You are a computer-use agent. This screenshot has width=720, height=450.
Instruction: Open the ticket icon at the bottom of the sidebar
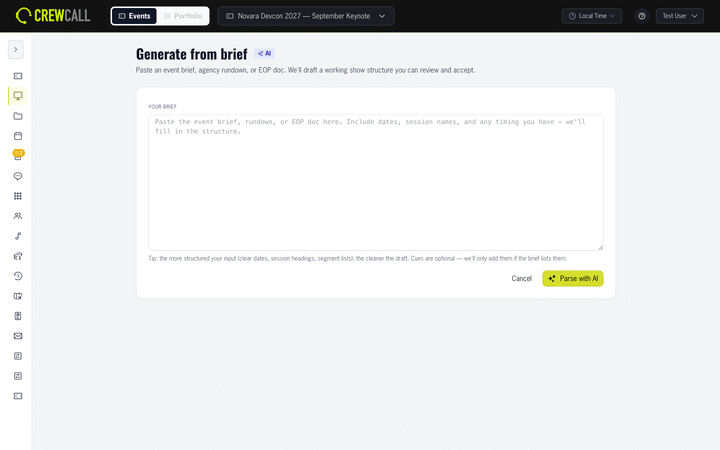click(x=18, y=396)
